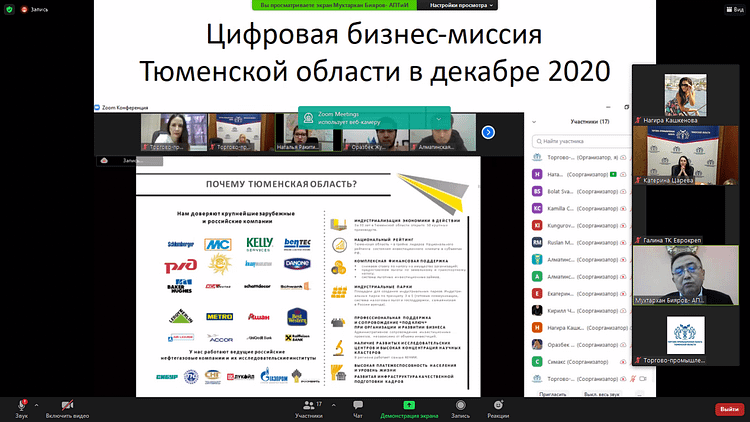Click Zoom Meetings использует веб-камеру notification
The height and width of the screenshot is (422, 750).
tap(374, 118)
